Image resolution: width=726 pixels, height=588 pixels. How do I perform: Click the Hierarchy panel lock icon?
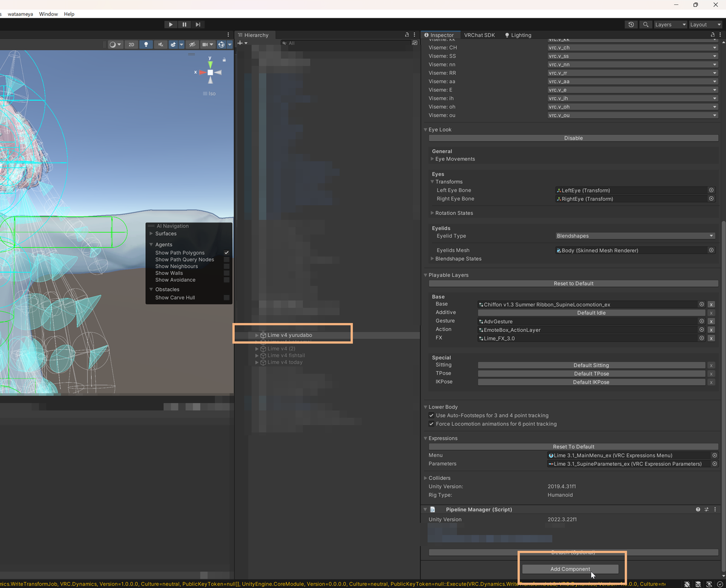(x=407, y=35)
